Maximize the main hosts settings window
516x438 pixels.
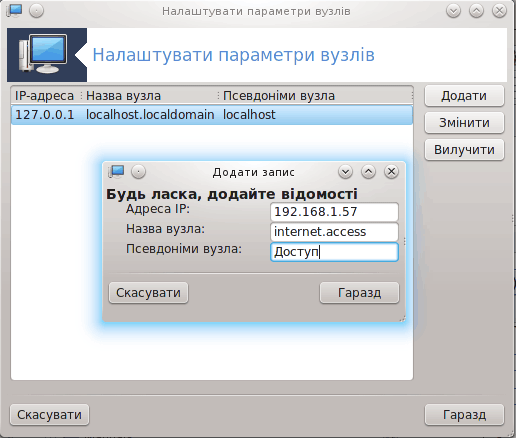476,11
